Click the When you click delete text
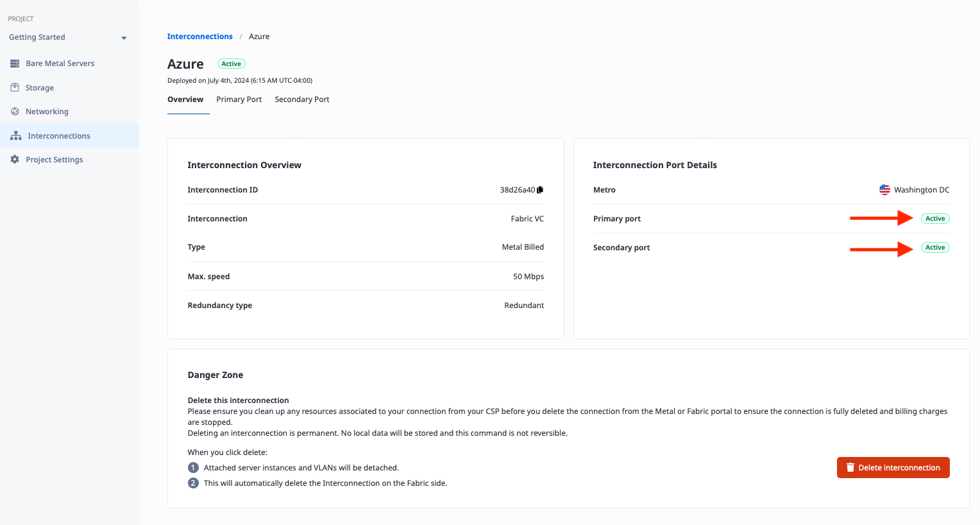Screen dimensions: 980x525 click(x=227, y=452)
